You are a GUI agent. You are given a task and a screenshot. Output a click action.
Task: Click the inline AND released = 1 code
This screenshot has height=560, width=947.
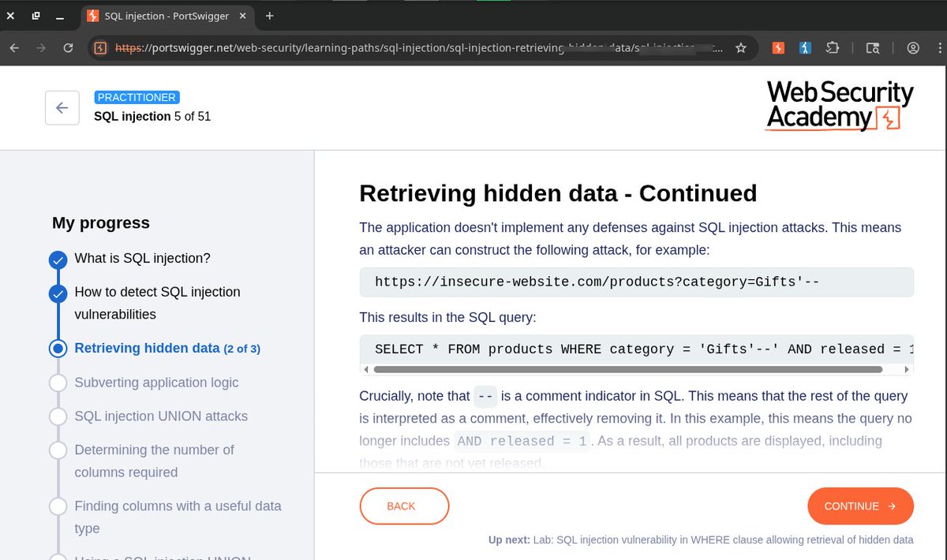pyautogui.click(x=522, y=442)
